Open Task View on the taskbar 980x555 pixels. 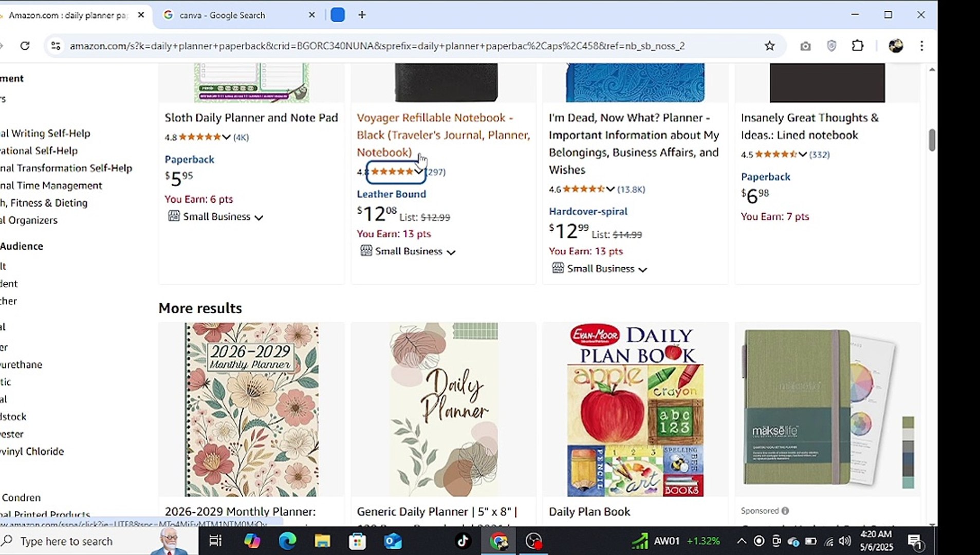coord(215,541)
